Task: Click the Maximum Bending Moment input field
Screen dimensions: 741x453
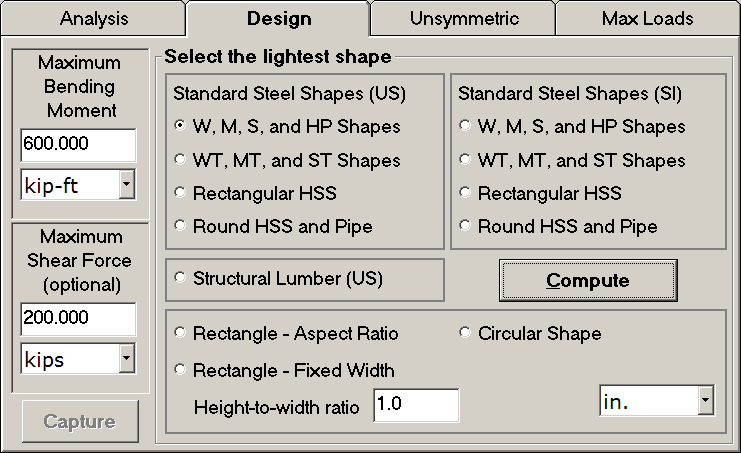Action: (78, 144)
